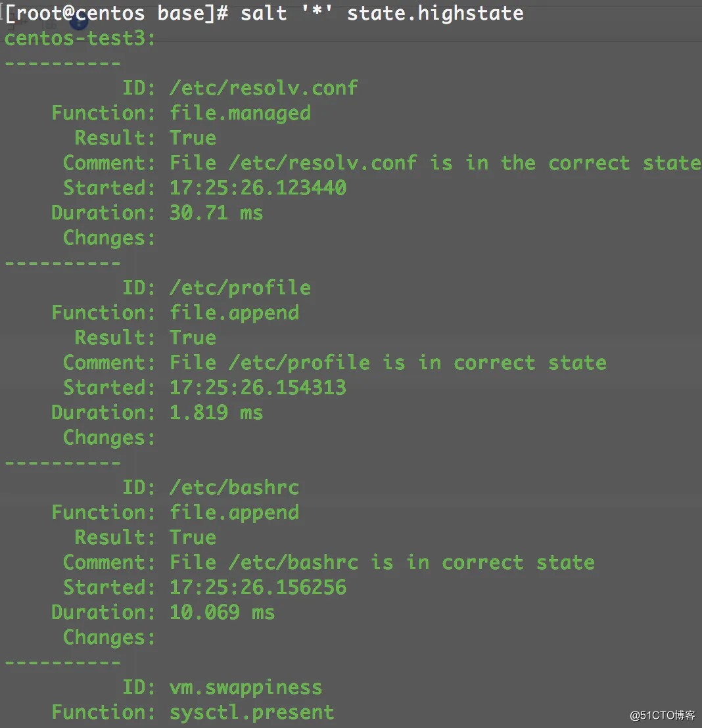Click the sysctl.present function value

252,712
